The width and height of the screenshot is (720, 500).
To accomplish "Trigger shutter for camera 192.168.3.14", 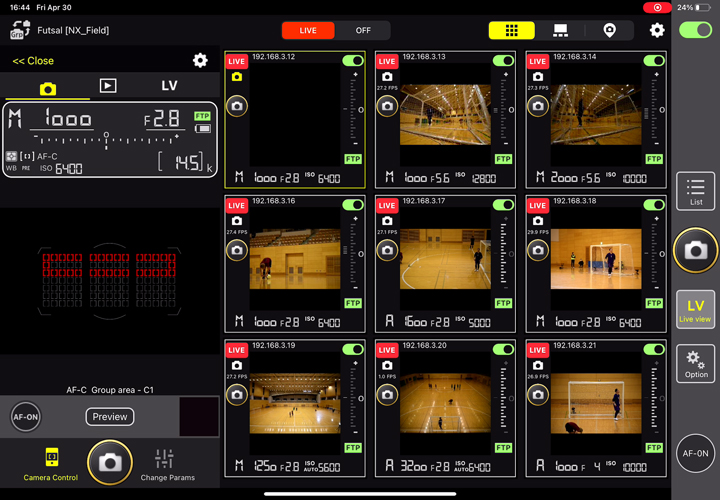I will [538, 106].
